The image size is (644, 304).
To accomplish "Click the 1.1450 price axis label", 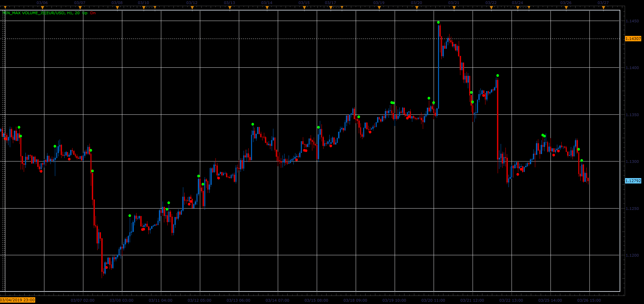I will coord(632,21).
